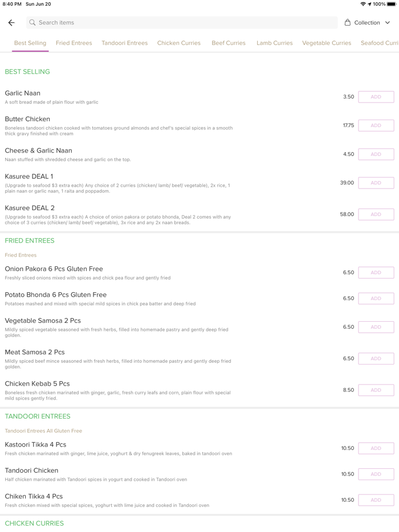Open the Tandoori Entrees tab
The width and height of the screenshot is (399, 532).
pyautogui.click(x=124, y=43)
